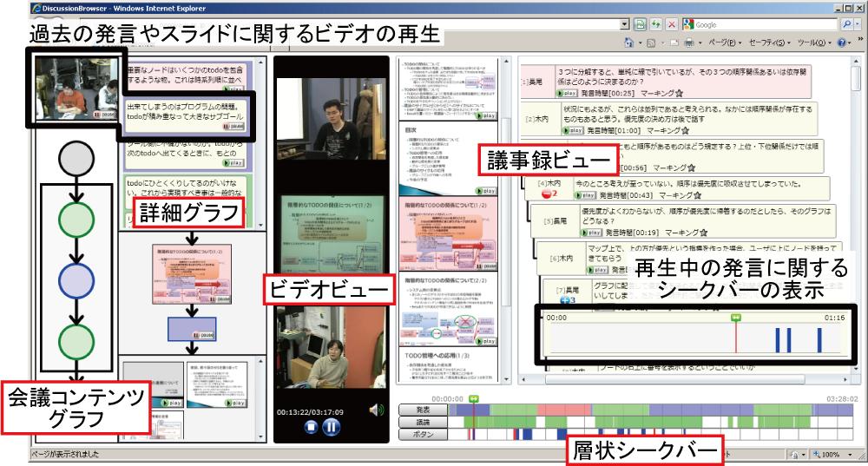Click the printer icon
The height and width of the screenshot is (466, 868).
688,43
